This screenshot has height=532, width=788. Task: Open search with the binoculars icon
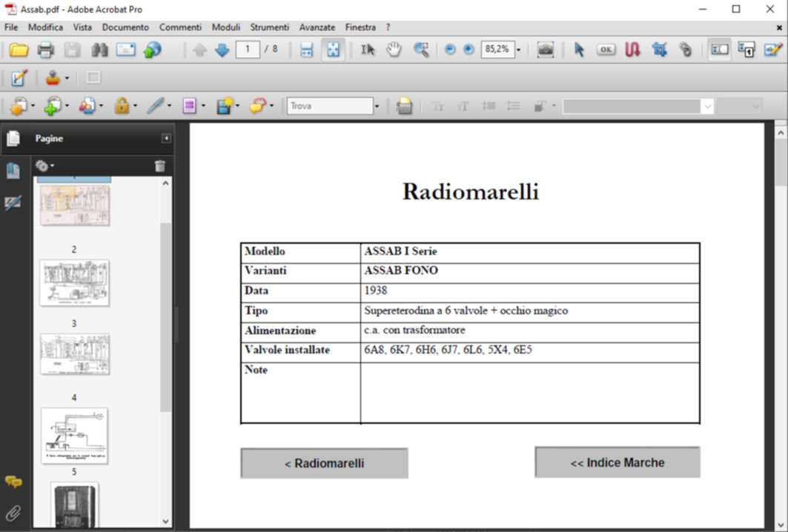(99, 50)
